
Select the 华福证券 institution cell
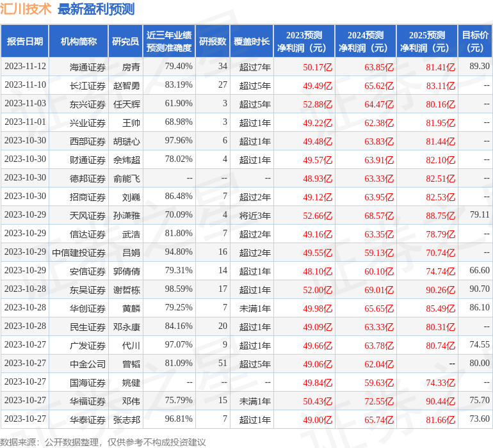(88, 401)
